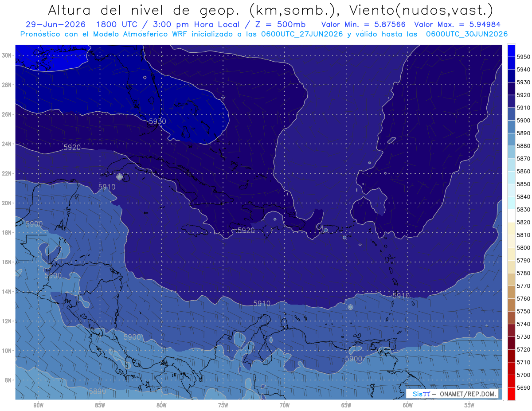The image size is (532, 411).
Task: Click the 5800 value on the color legend
Action: (524, 247)
